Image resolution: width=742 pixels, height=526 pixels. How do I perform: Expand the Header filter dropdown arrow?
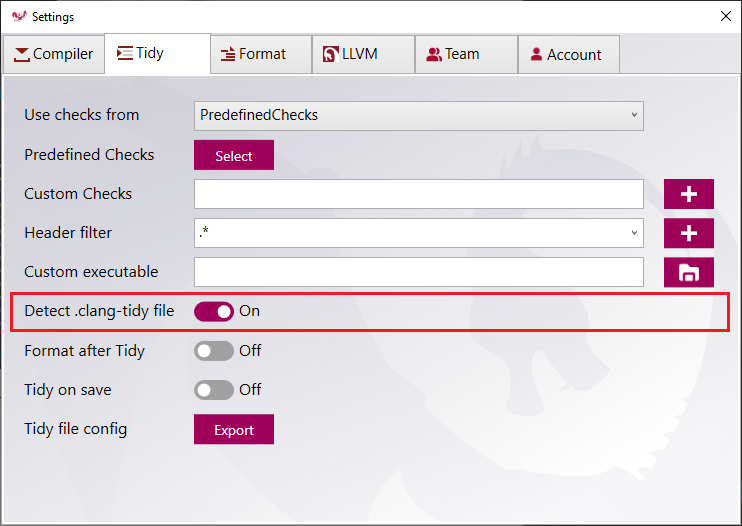tap(634, 233)
